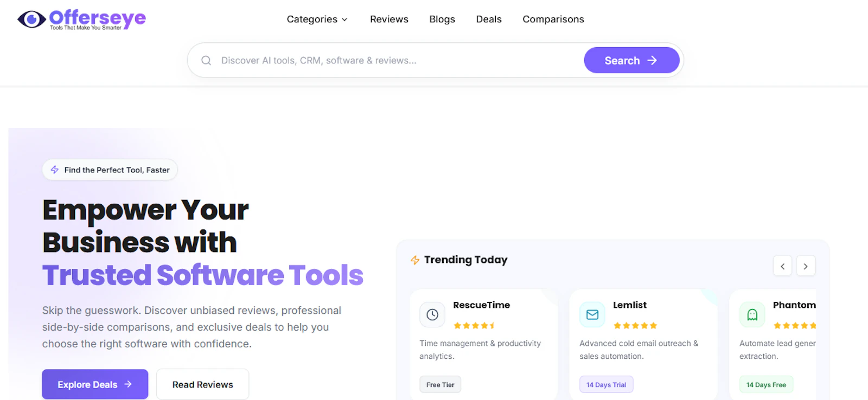Image resolution: width=868 pixels, height=400 pixels.
Task: Click the Time management & productivity analytics text
Action: point(480,350)
